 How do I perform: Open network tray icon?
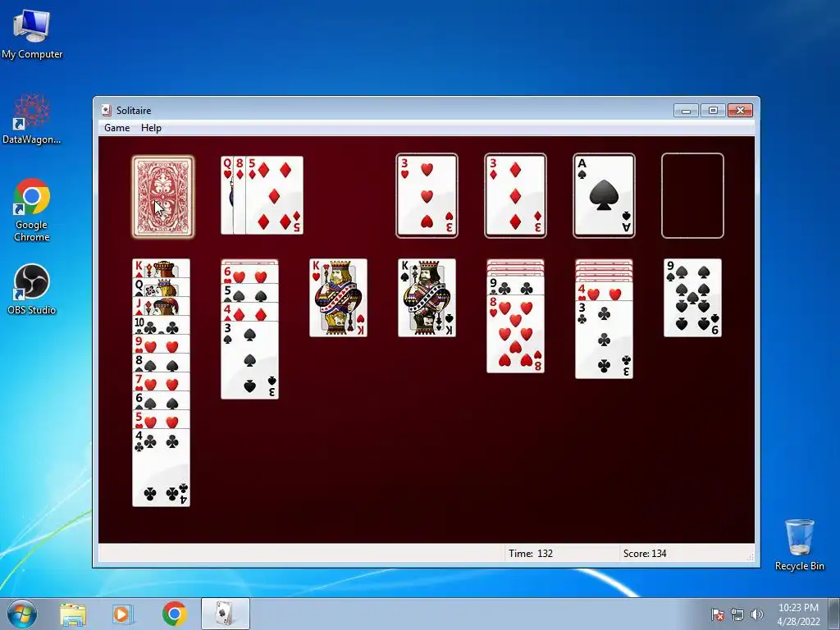click(x=737, y=614)
